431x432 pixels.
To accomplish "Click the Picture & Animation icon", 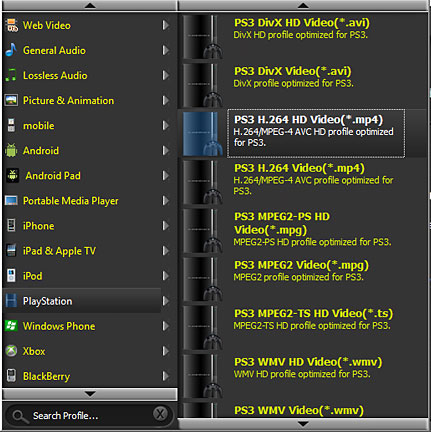I will coord(11,100).
